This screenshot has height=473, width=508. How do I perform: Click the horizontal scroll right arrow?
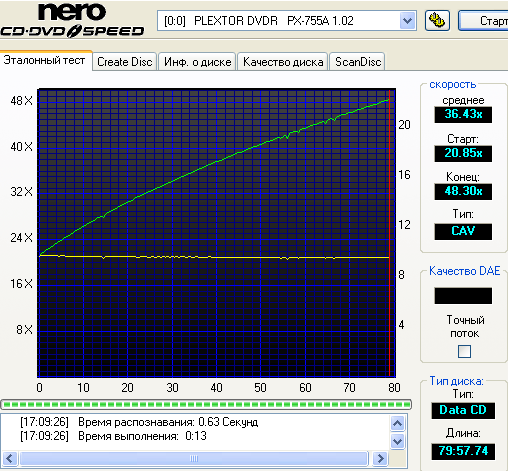pyautogui.click(x=380, y=459)
